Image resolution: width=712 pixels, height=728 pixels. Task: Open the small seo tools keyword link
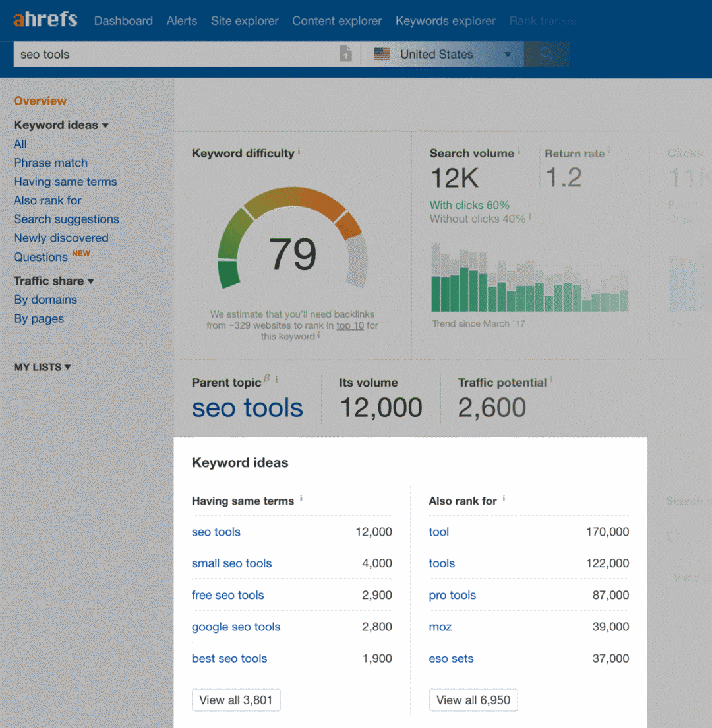(231, 563)
